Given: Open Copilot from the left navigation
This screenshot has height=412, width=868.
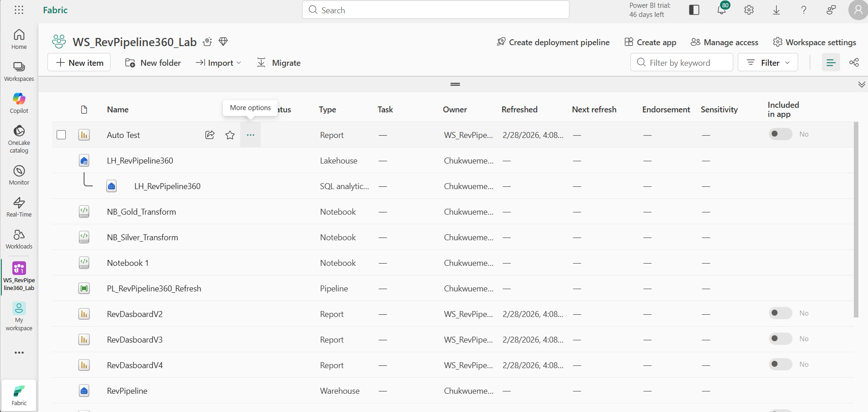Looking at the screenshot, I should click(x=19, y=103).
